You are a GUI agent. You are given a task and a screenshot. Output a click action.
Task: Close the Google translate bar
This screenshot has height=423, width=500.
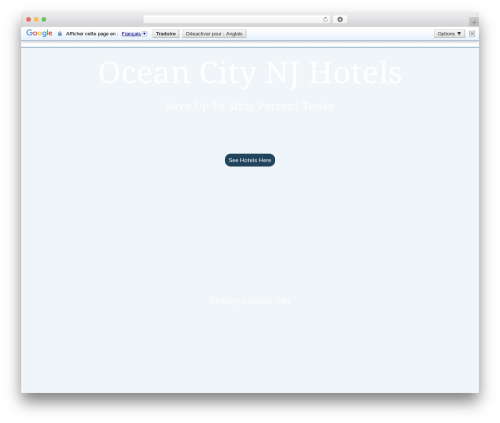pyautogui.click(x=472, y=34)
